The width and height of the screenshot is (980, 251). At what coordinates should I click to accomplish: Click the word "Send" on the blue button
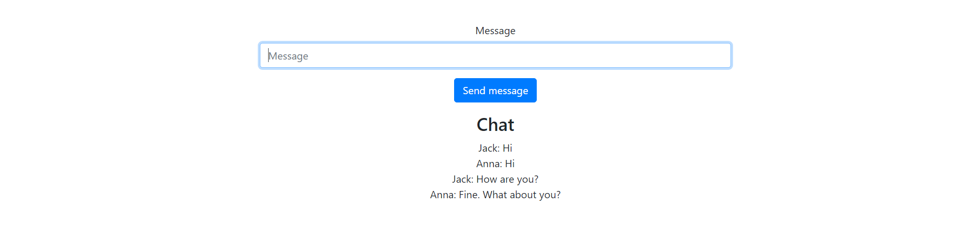coord(474,91)
